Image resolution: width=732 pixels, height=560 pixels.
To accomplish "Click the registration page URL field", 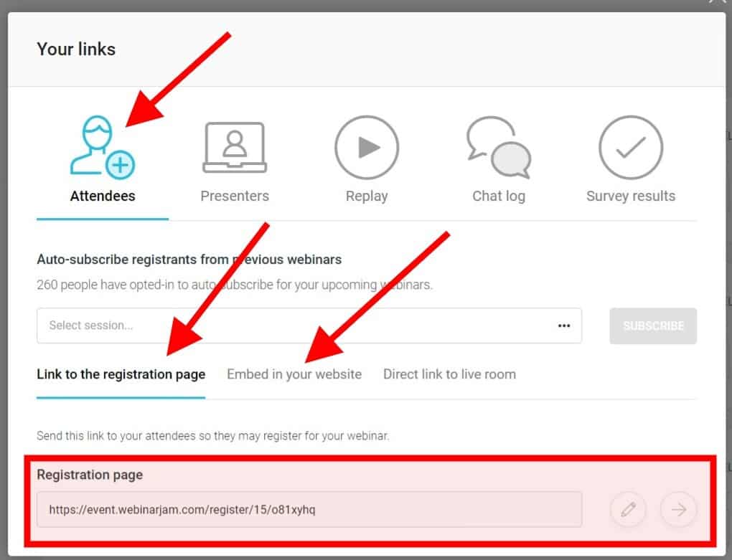I will click(309, 509).
